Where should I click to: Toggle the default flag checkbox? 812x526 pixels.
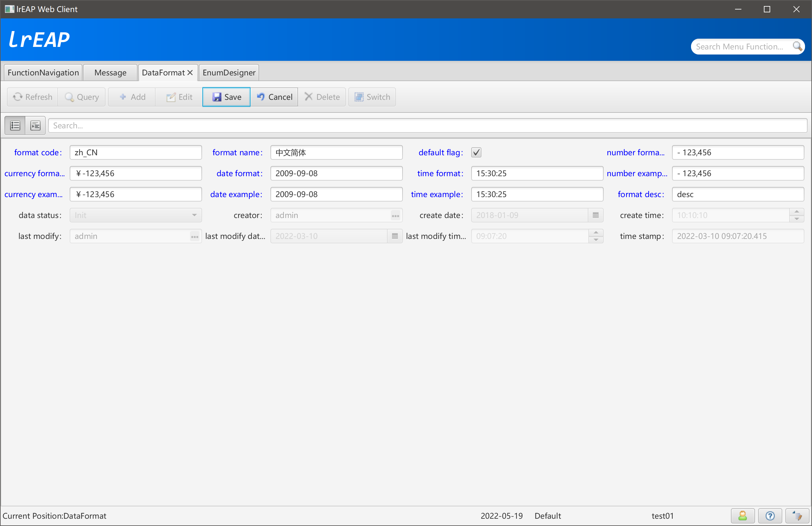476,153
